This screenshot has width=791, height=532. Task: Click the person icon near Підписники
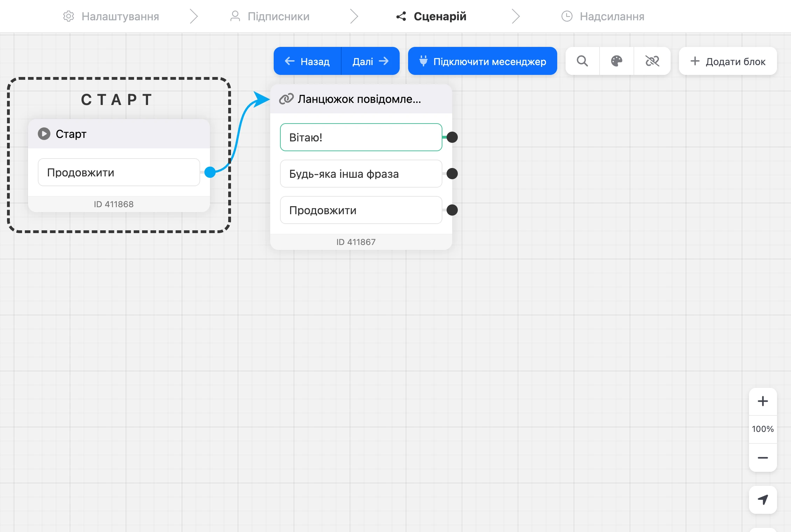pyautogui.click(x=235, y=16)
